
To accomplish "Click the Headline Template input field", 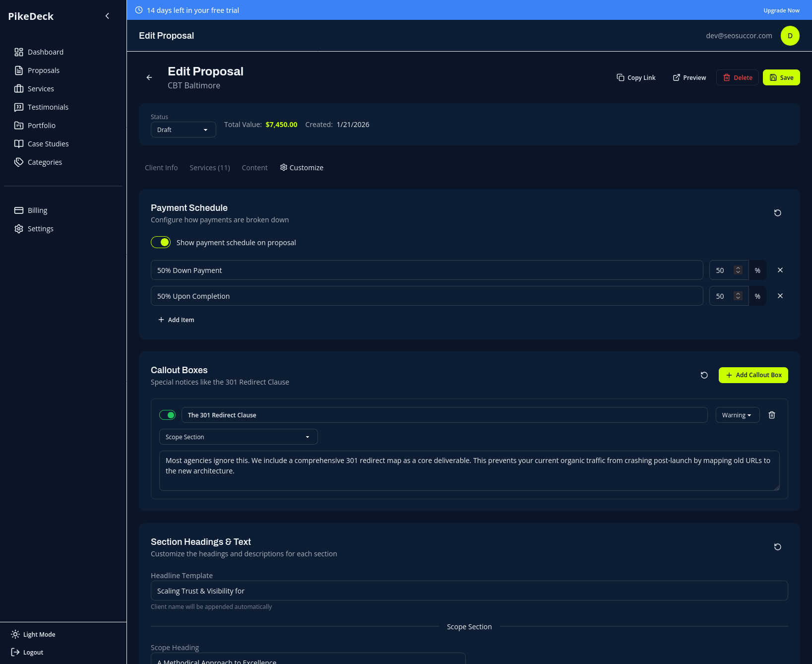I will coord(469,591).
